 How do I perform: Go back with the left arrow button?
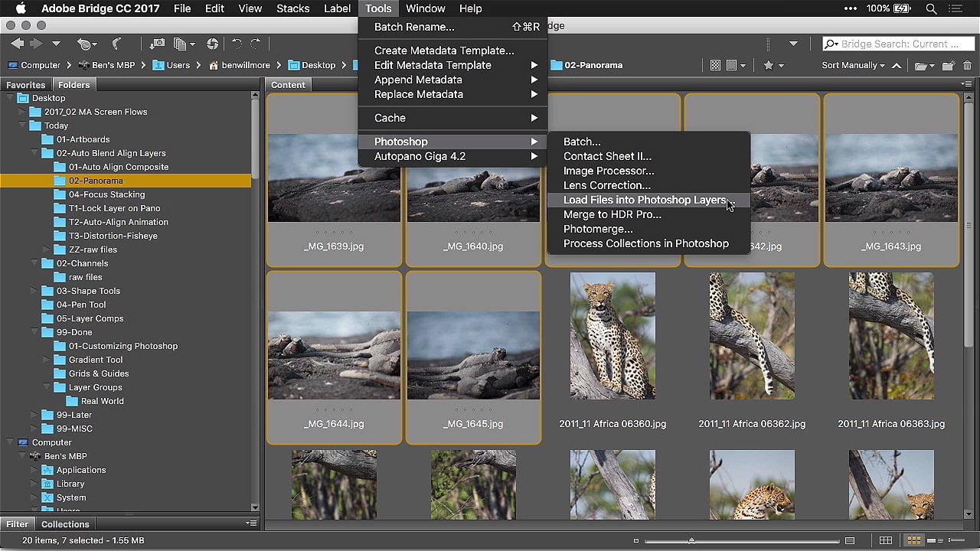point(17,44)
